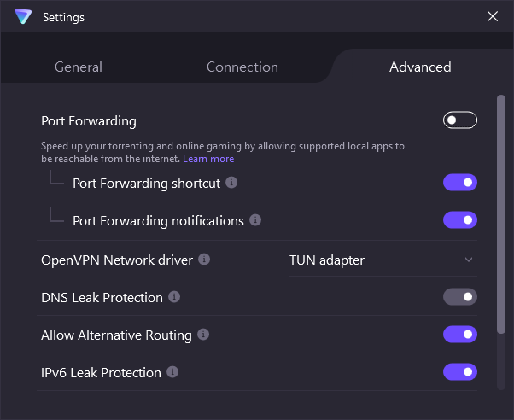The image size is (514, 420).
Task: Click info icon next to IPv6 Leak Protection
Action: 172,372
